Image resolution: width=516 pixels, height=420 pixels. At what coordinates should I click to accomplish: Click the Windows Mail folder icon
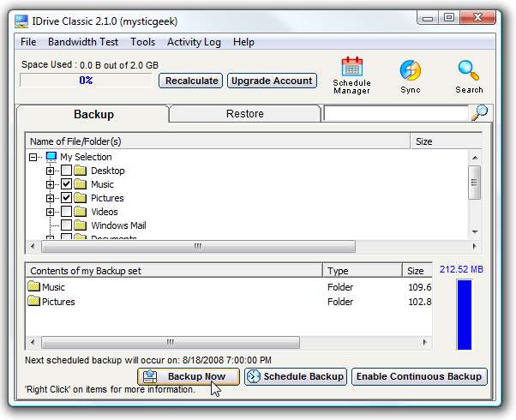pyautogui.click(x=80, y=225)
